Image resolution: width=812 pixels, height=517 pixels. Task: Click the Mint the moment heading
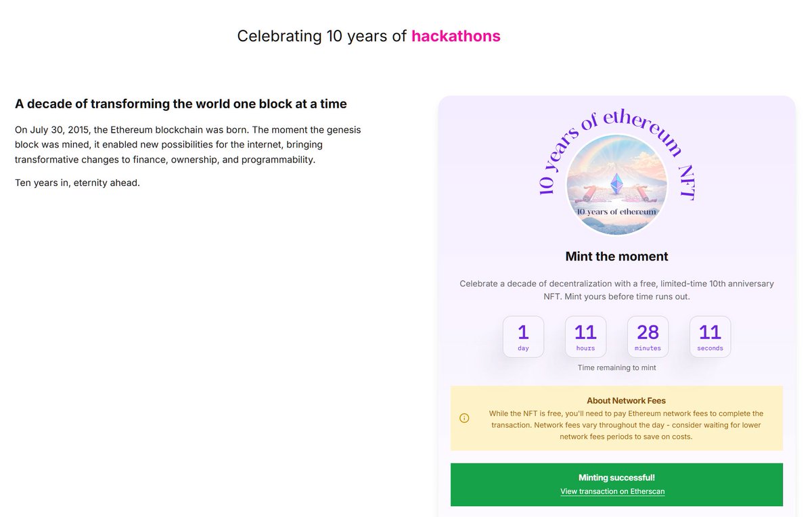click(x=616, y=256)
